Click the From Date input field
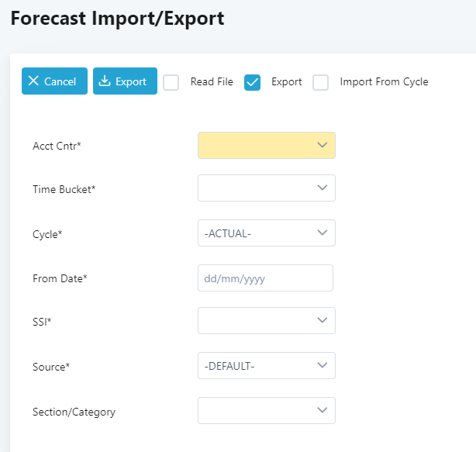The width and height of the screenshot is (476, 452). pos(265,278)
